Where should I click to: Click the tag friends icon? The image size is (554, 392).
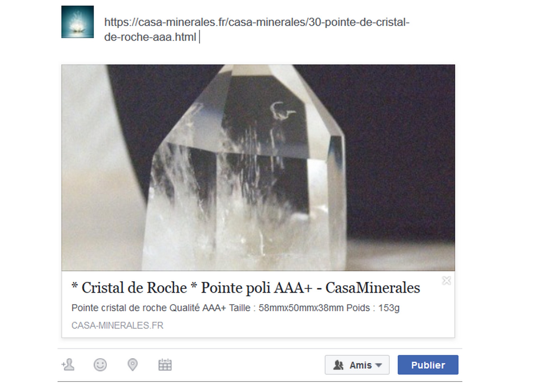(x=68, y=365)
